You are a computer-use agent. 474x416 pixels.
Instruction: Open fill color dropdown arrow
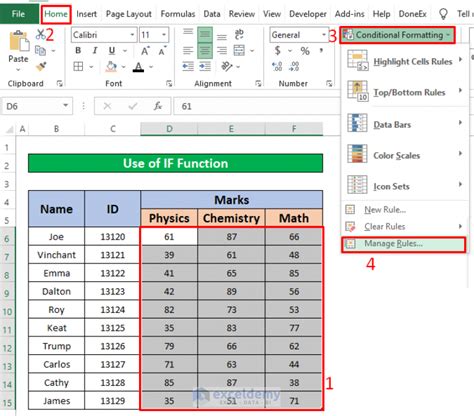(123, 67)
